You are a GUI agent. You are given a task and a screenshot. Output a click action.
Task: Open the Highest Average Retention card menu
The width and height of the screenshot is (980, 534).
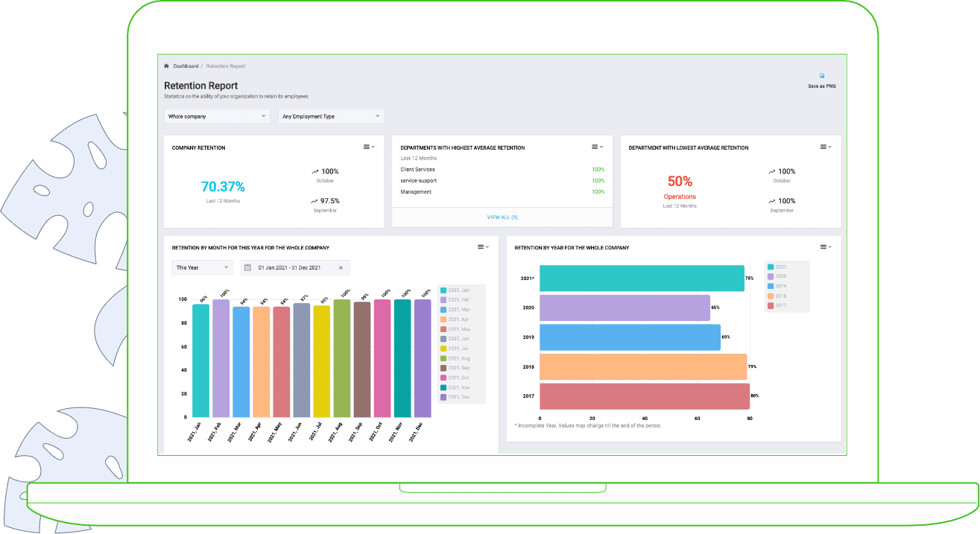click(597, 147)
